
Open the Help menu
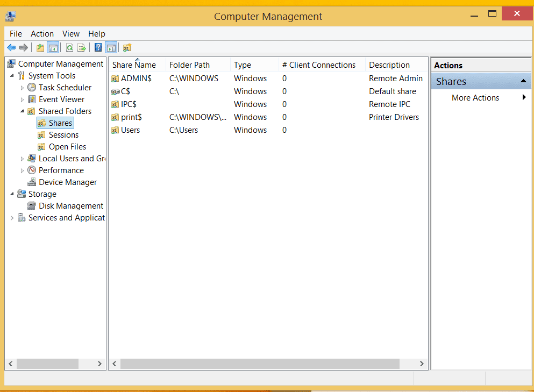click(97, 34)
